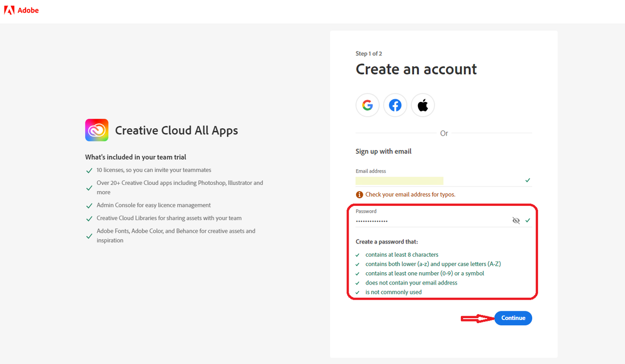The image size is (625, 364).
Task: Click the checkmark next to '10 licenses'
Action: (89, 171)
